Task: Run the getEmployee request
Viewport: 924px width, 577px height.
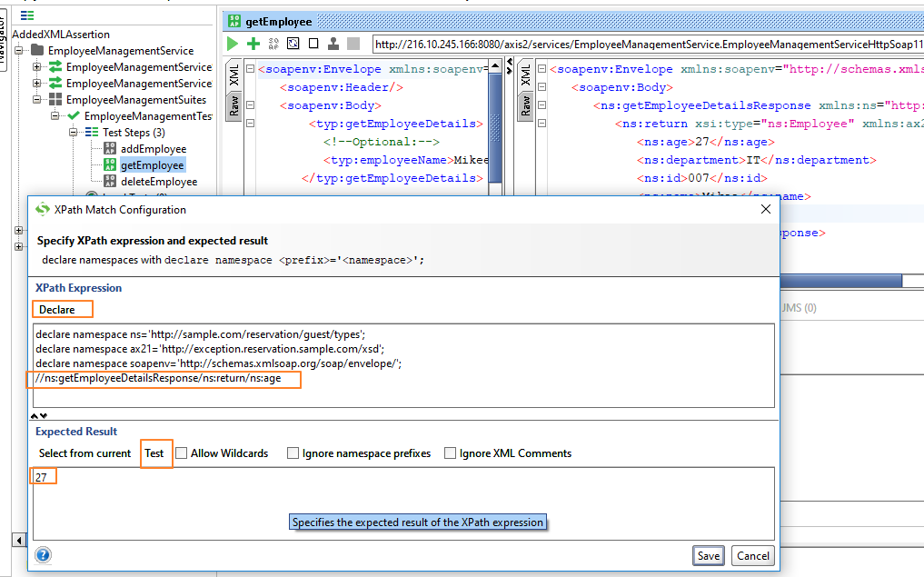Action: pos(233,43)
